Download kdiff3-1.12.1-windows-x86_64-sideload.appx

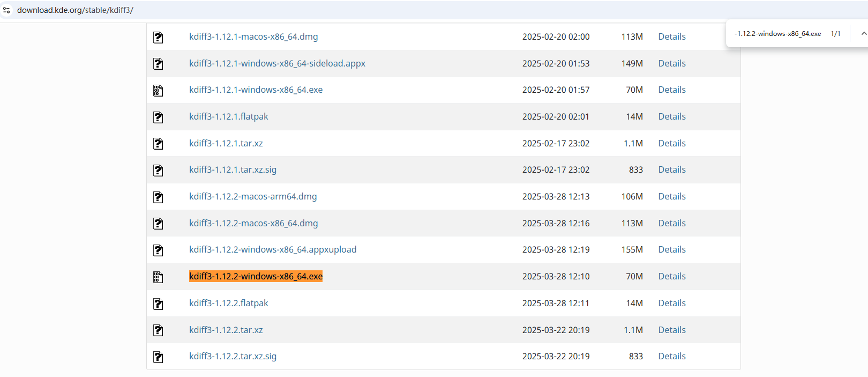coord(277,63)
